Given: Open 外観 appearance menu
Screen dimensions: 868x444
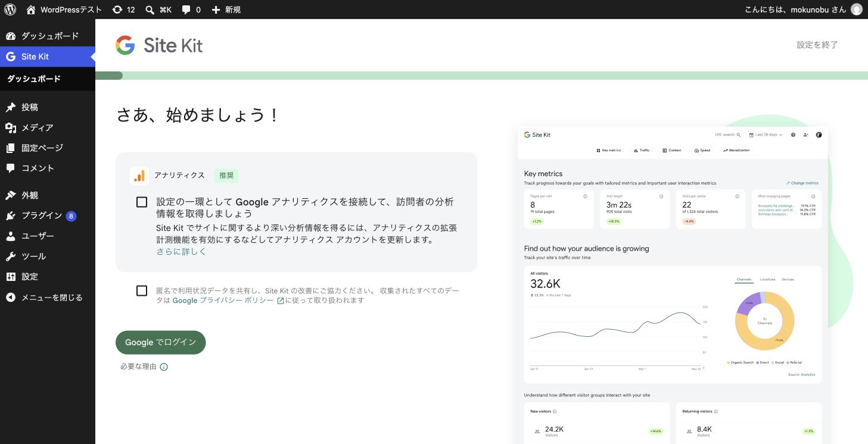Looking at the screenshot, I should (x=48, y=195).
